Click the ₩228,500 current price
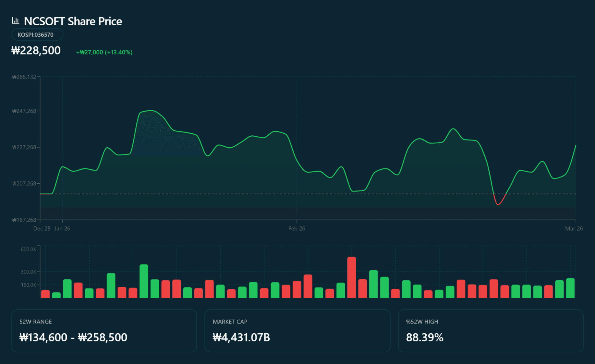 point(36,51)
